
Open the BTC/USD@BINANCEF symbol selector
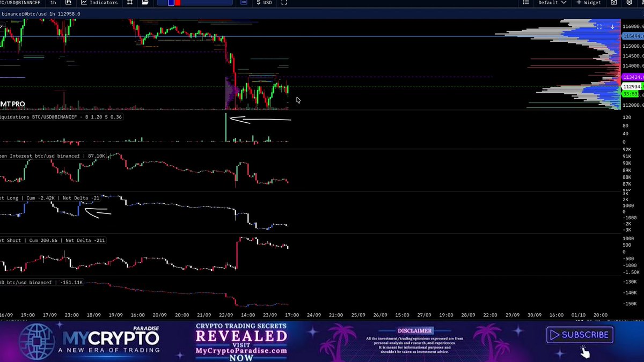(20, 3)
